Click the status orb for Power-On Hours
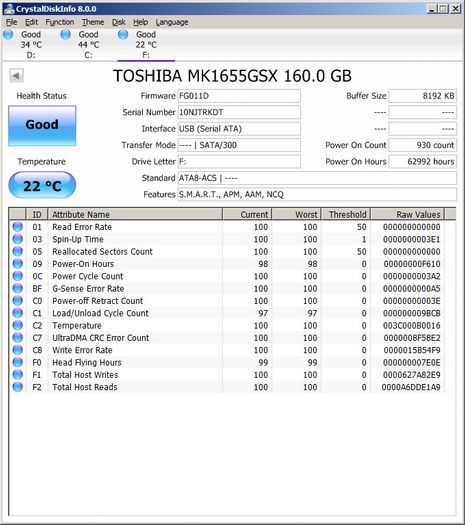This screenshot has height=525, width=465. point(17,264)
